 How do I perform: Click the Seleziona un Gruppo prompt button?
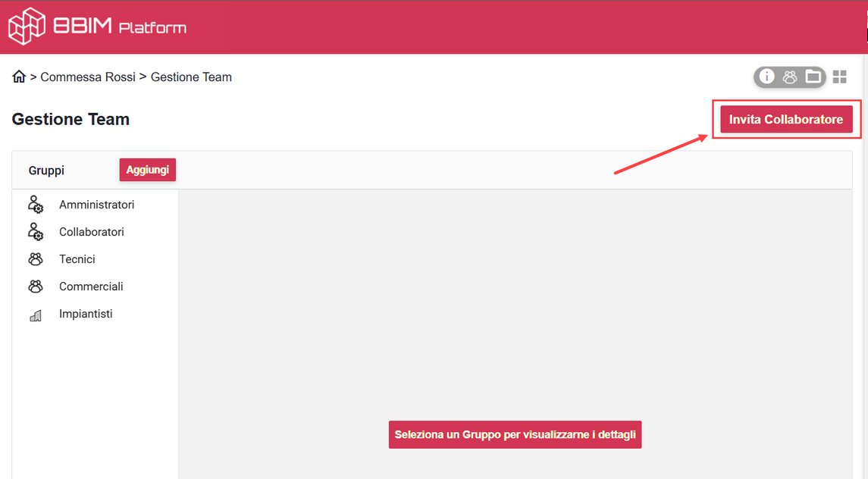pyautogui.click(x=515, y=434)
